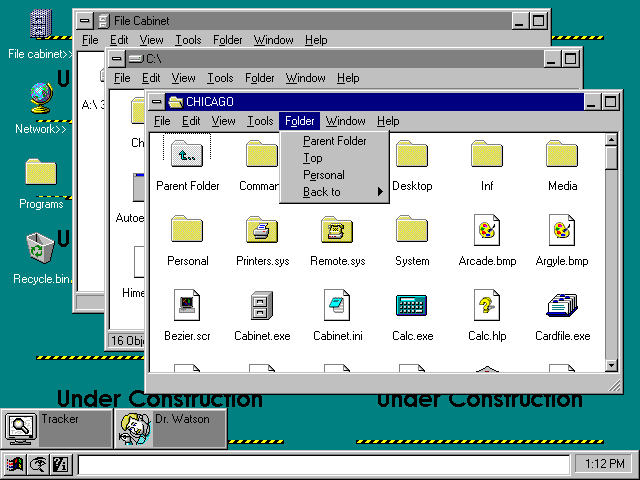This screenshot has width=640, height=480.
Task: Open View menu in CHICAGO window
Action: click(x=223, y=121)
